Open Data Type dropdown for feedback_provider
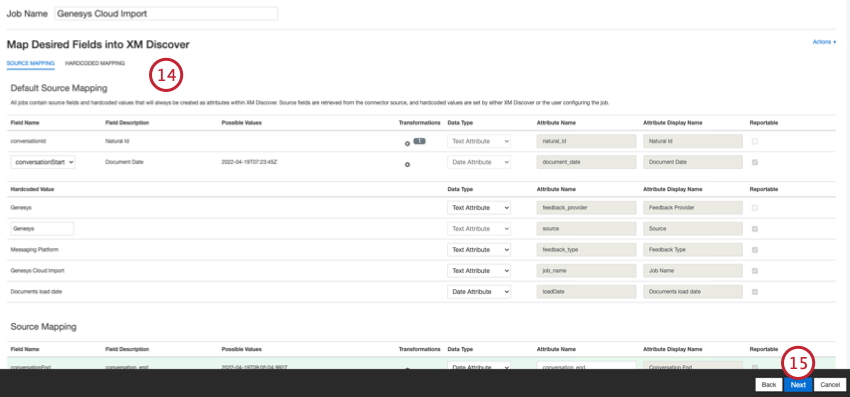 pos(479,208)
